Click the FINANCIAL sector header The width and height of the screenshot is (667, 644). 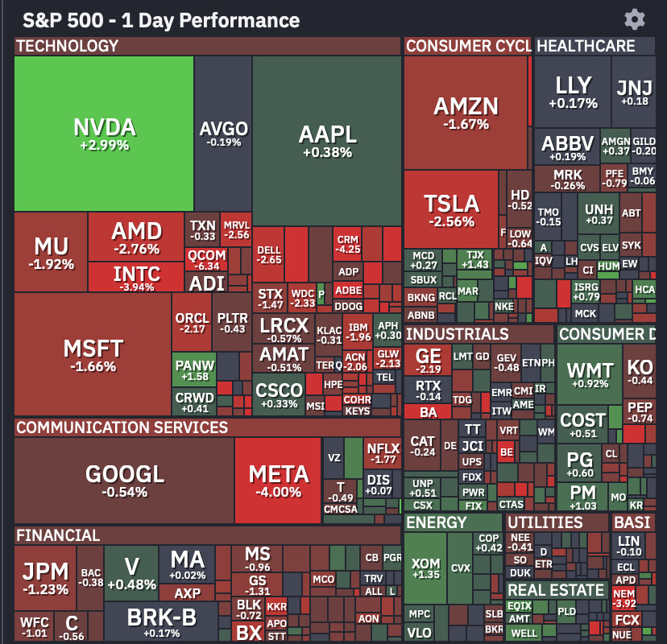point(208,535)
